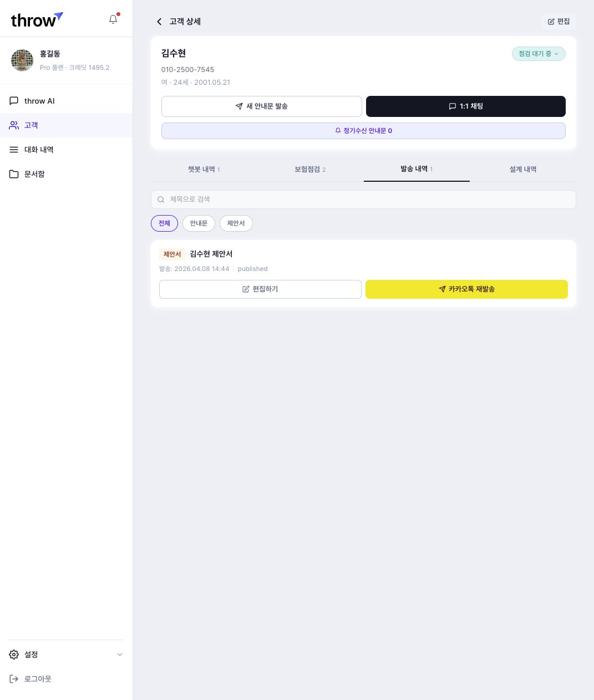
Task: Expand the 설정 menu chevron
Action: pos(120,655)
